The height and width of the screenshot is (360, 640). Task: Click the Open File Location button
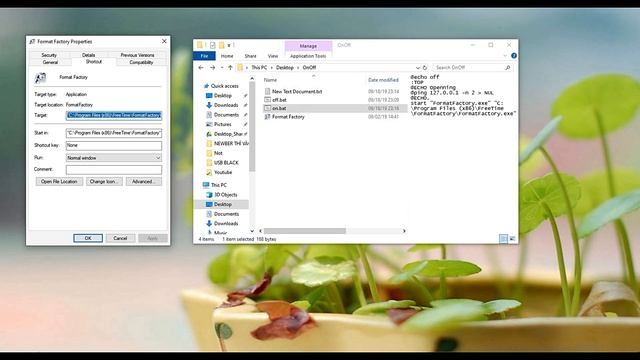pos(59,182)
